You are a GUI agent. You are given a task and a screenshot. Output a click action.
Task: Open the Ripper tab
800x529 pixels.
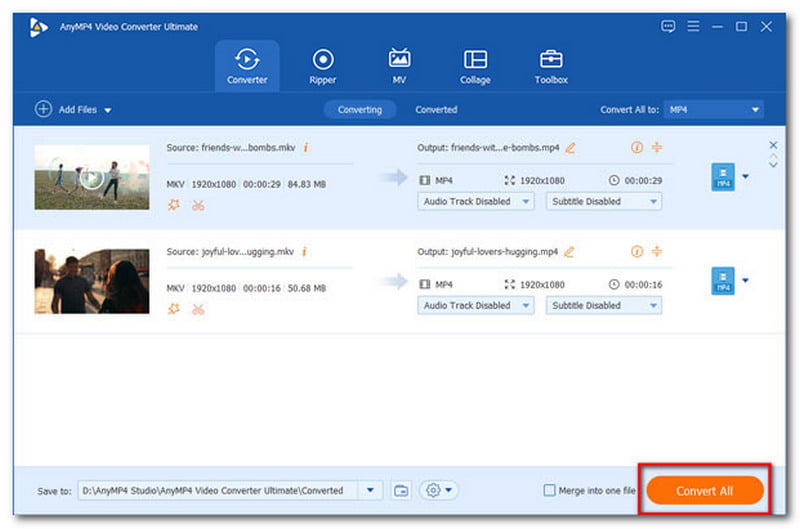pos(323,66)
